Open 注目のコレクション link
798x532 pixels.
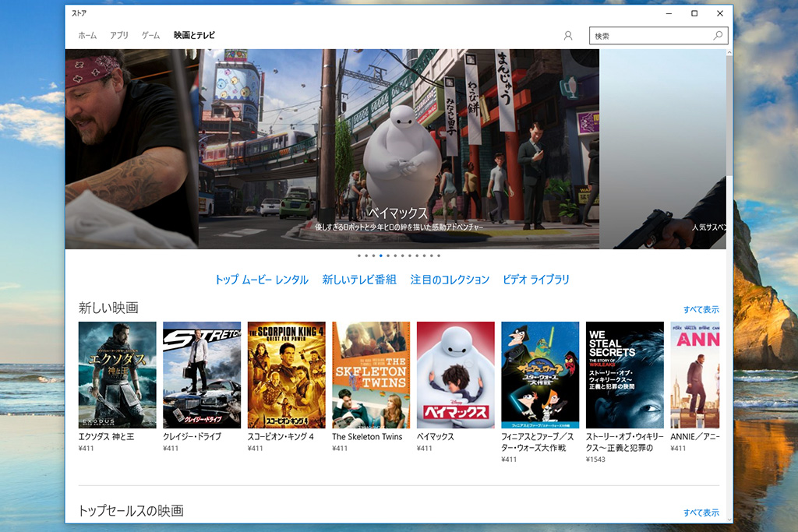pyautogui.click(x=450, y=280)
